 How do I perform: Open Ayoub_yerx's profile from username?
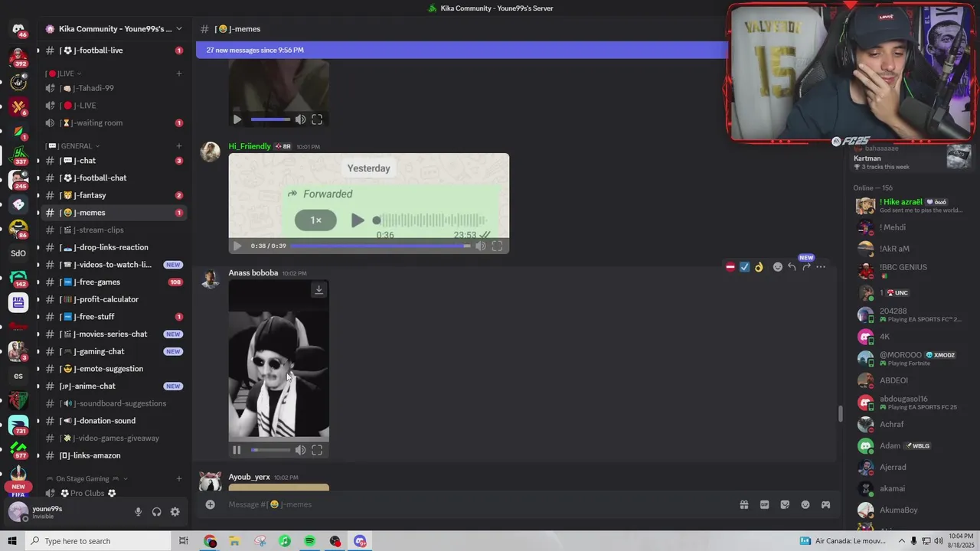coord(249,477)
